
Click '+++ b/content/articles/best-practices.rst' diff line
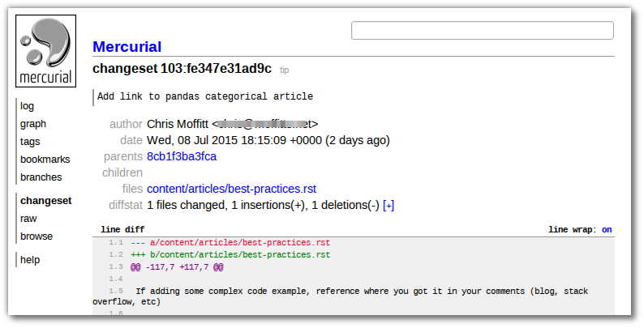(230, 254)
